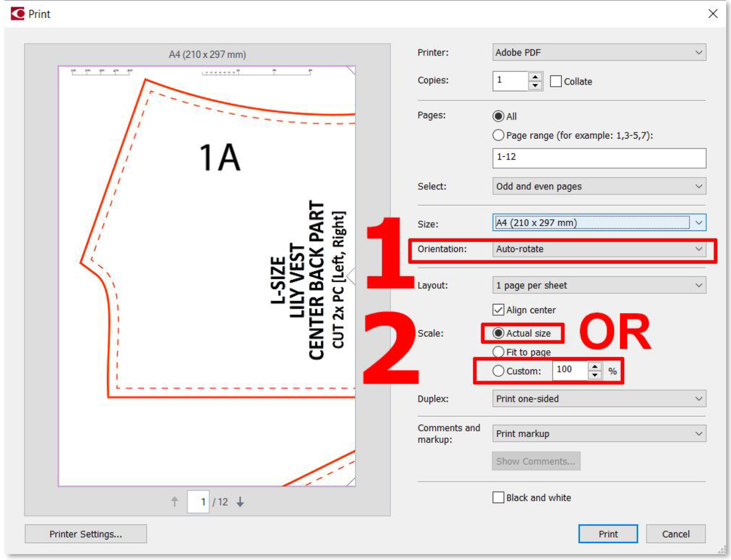Open Printer Settings
The image size is (731, 560).
pos(86,534)
